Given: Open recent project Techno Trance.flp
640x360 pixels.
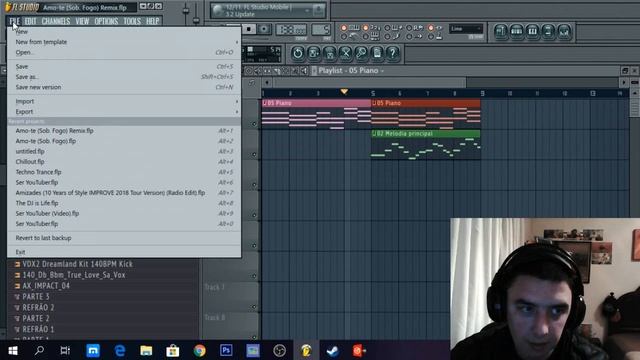Looking at the screenshot, I should point(124,172).
